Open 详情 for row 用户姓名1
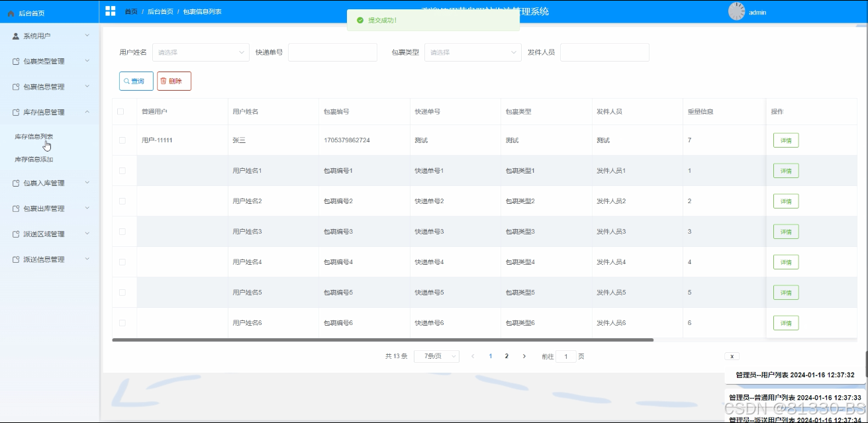868x423 pixels. pyautogui.click(x=786, y=171)
